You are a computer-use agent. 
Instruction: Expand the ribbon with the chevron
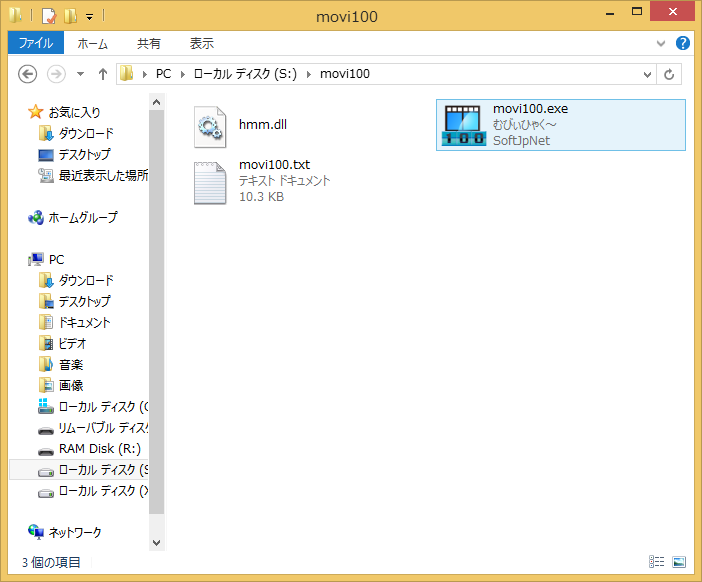point(660,43)
